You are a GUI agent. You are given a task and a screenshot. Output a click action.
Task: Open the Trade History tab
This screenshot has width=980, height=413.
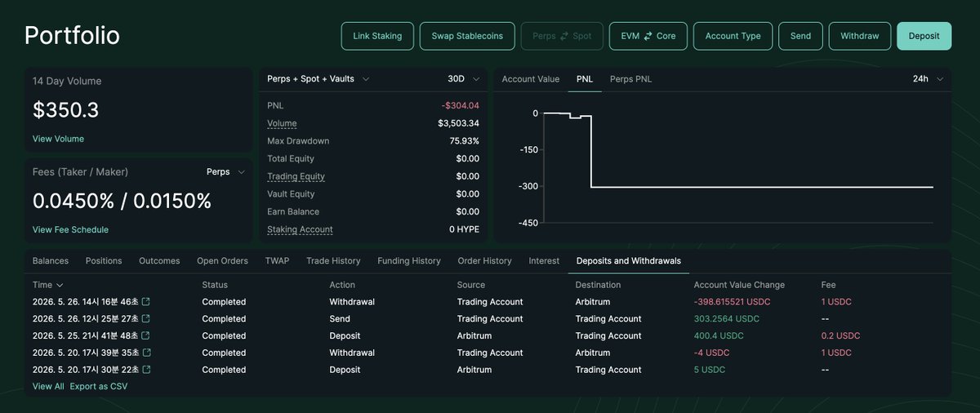click(x=333, y=261)
